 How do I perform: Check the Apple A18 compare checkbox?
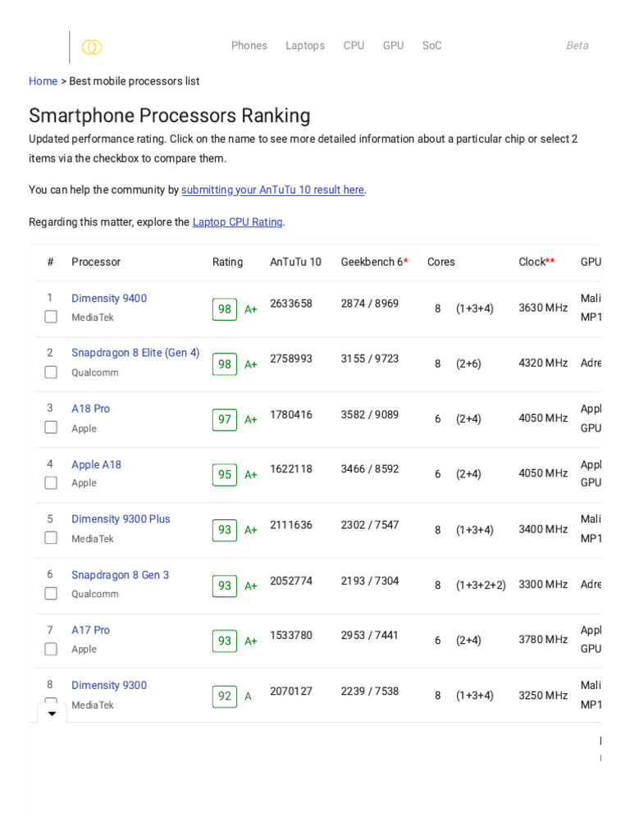click(x=51, y=483)
